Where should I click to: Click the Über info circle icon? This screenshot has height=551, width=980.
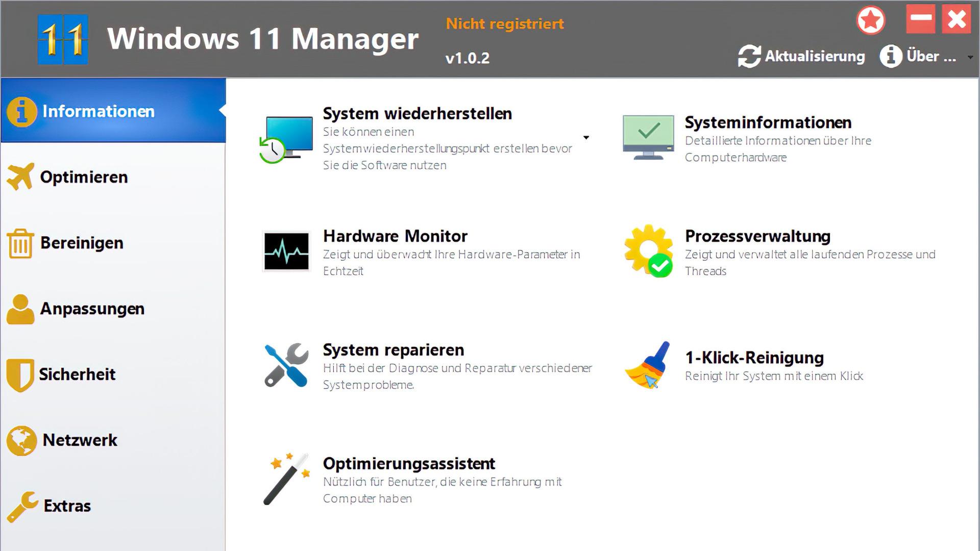click(891, 56)
